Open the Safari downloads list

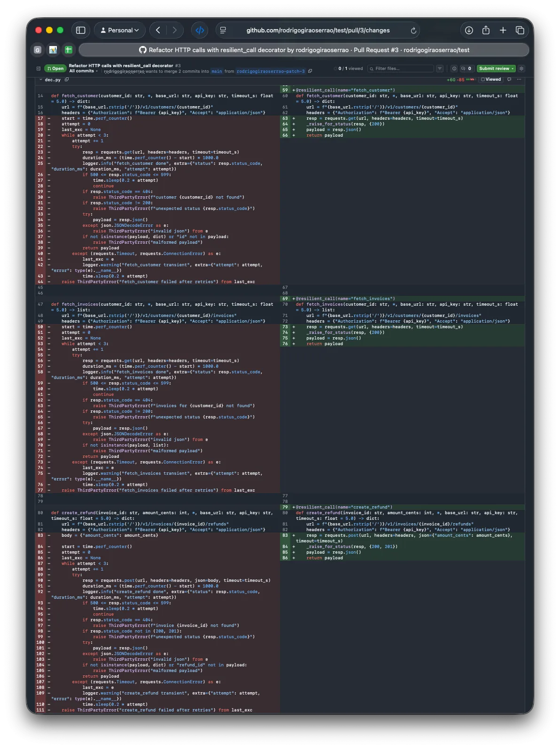[x=469, y=30]
